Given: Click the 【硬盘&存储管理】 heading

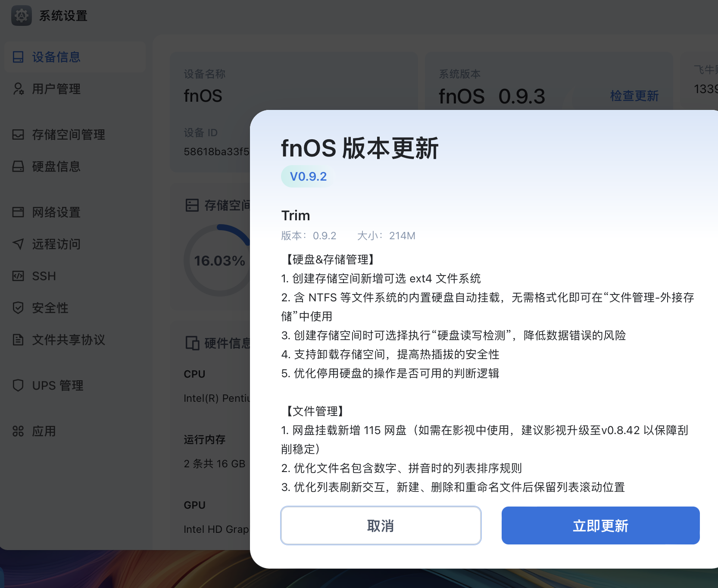Looking at the screenshot, I should [330, 260].
